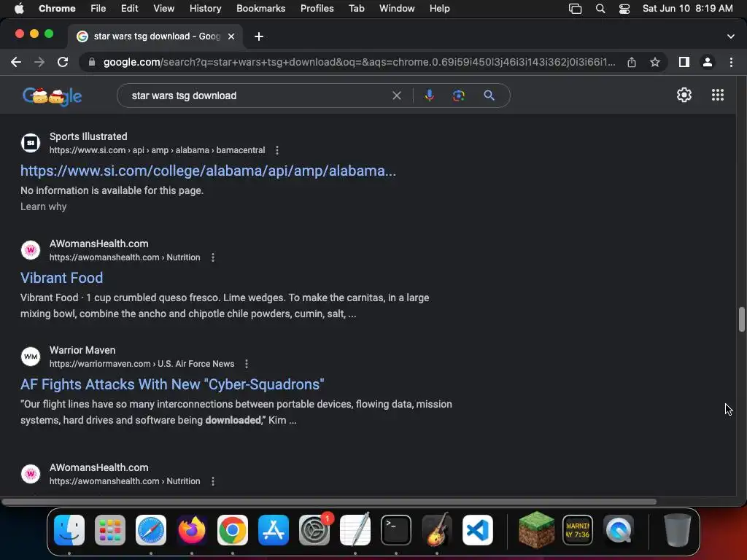Viewport: 747px width, 560px height.
Task: Open more options for Vibrant Food result
Action: [x=213, y=257]
